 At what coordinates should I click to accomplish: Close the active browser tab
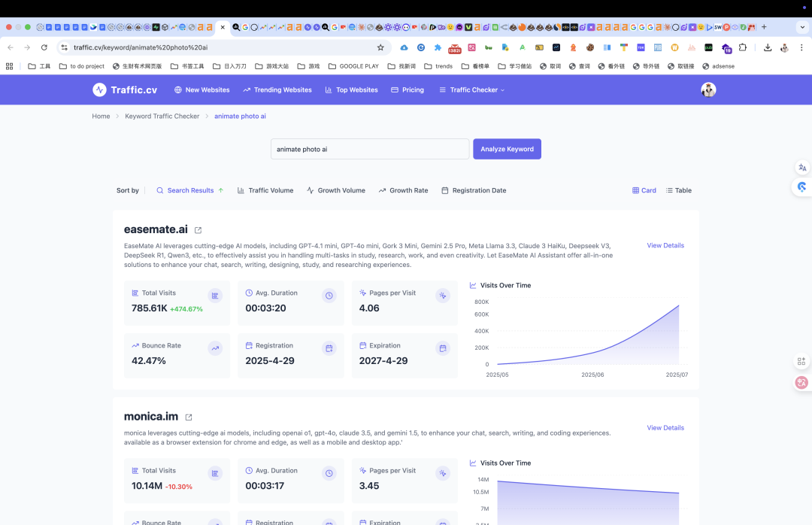click(223, 27)
